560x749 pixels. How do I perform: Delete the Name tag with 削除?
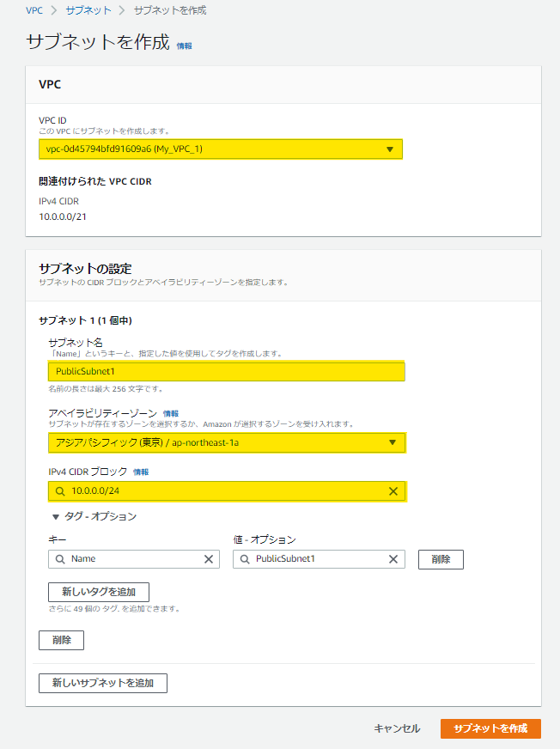tap(441, 559)
